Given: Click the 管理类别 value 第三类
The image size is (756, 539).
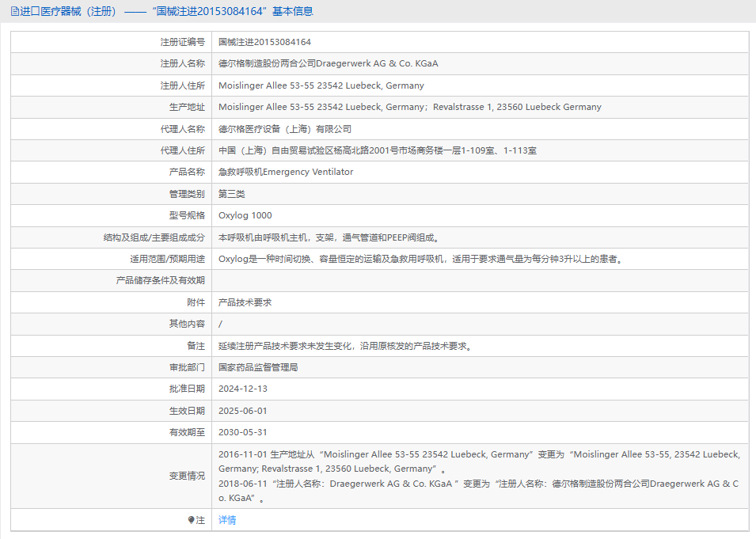Looking at the screenshot, I should coord(232,194).
